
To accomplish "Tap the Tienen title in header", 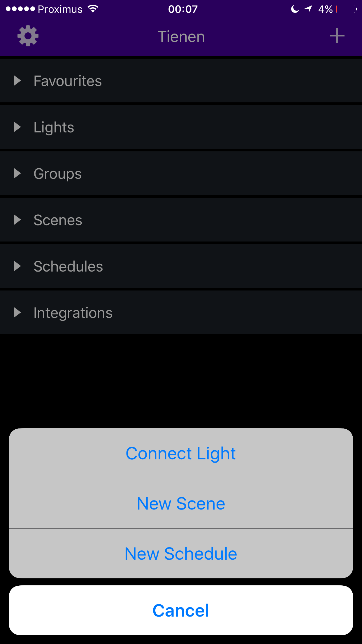I will 181,37.
